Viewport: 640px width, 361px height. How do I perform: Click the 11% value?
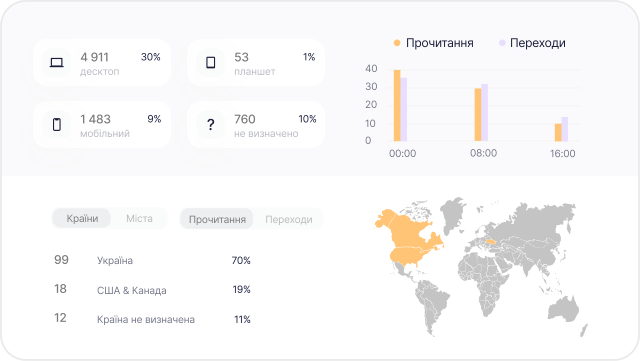click(x=242, y=319)
